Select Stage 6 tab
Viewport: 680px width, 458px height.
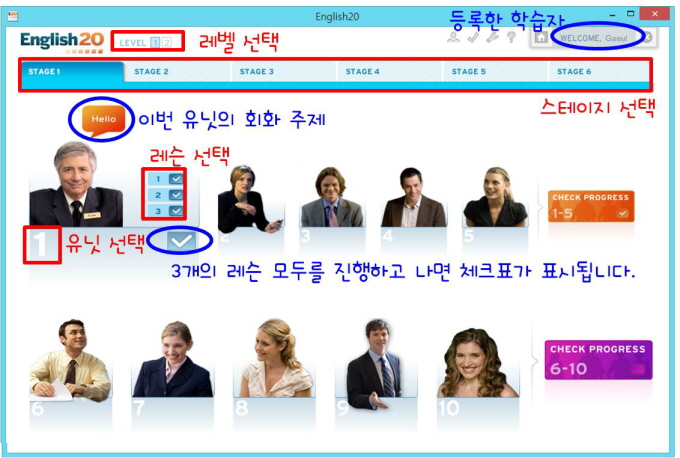574,72
